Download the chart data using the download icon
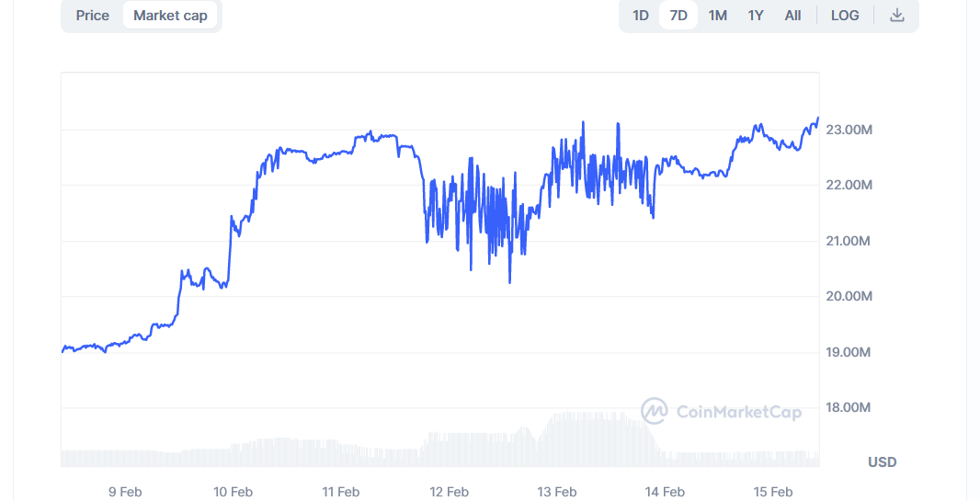 click(897, 16)
